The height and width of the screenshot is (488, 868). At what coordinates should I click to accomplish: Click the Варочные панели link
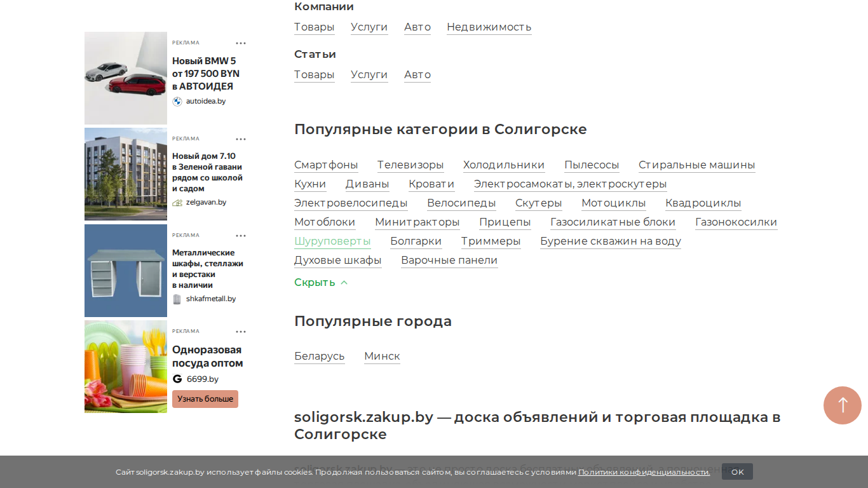click(x=449, y=260)
